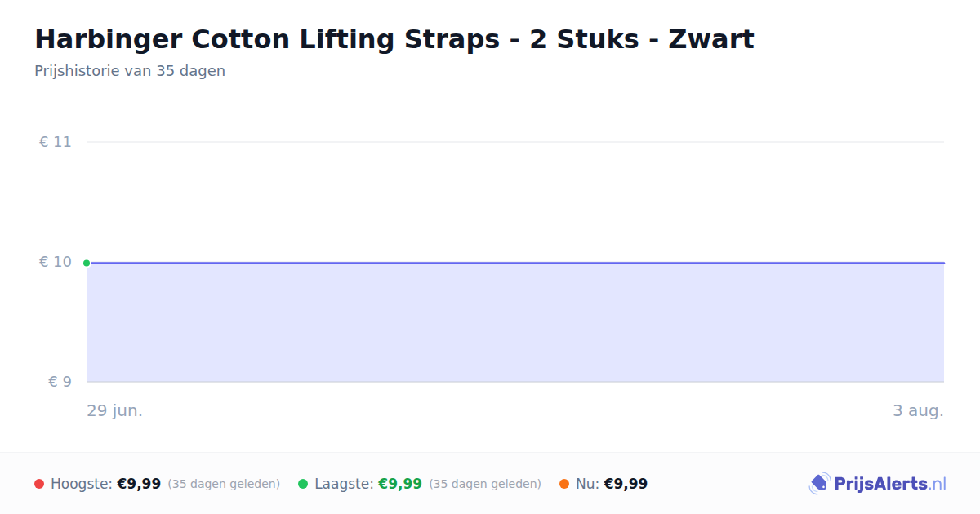Click the € 11 y-axis label

tap(56, 142)
